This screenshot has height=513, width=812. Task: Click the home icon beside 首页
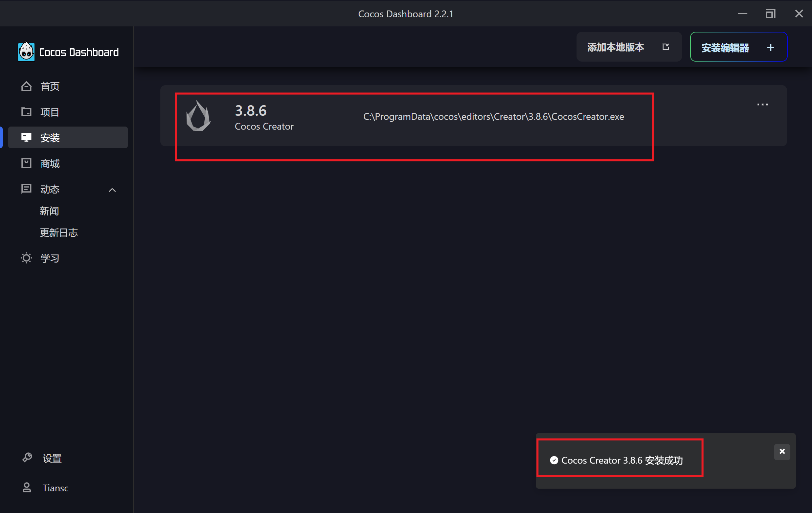tap(26, 86)
